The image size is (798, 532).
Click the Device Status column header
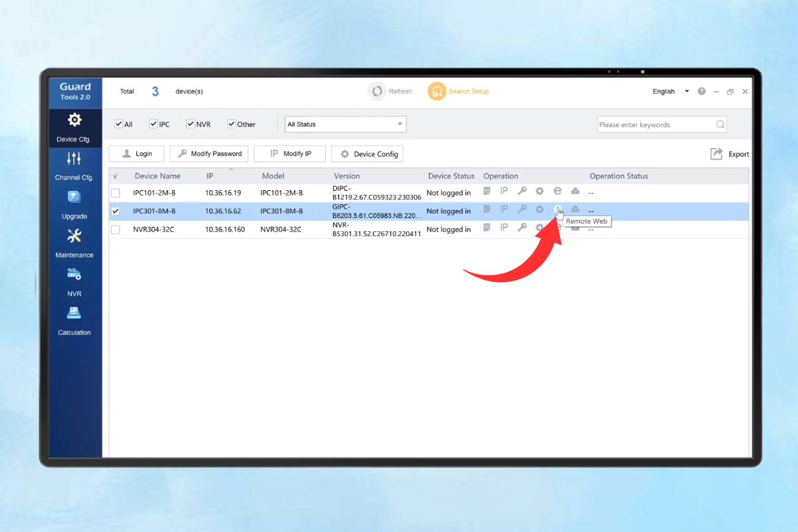[451, 176]
